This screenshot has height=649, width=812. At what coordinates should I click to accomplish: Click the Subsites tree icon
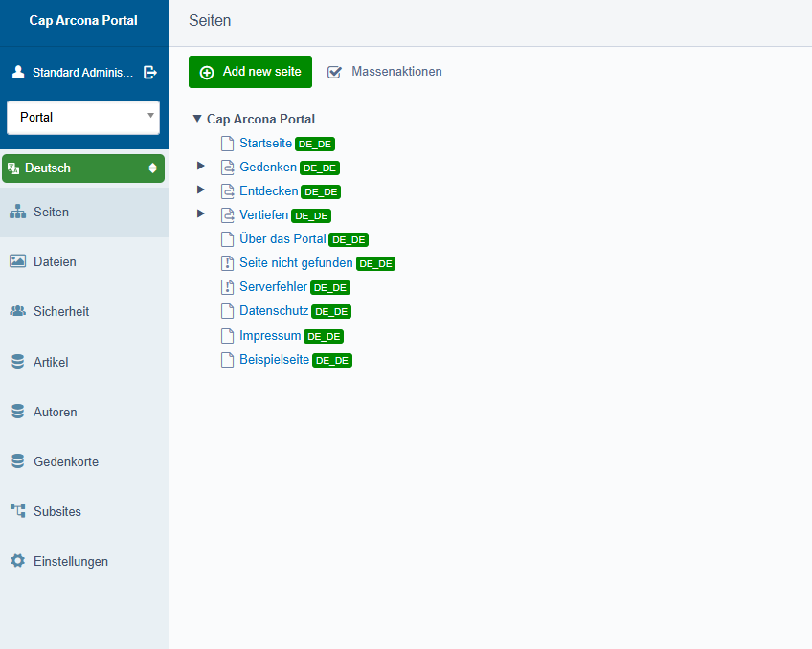coord(17,511)
